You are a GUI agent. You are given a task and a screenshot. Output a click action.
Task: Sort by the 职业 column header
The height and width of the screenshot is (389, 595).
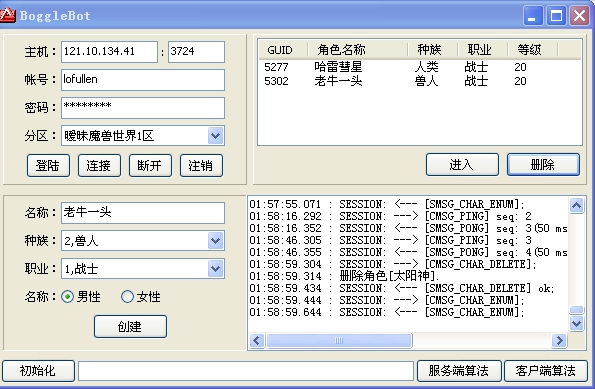point(483,49)
